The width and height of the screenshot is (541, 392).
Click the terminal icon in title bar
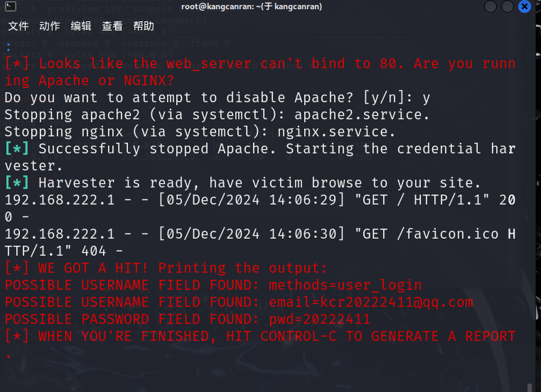point(11,6)
